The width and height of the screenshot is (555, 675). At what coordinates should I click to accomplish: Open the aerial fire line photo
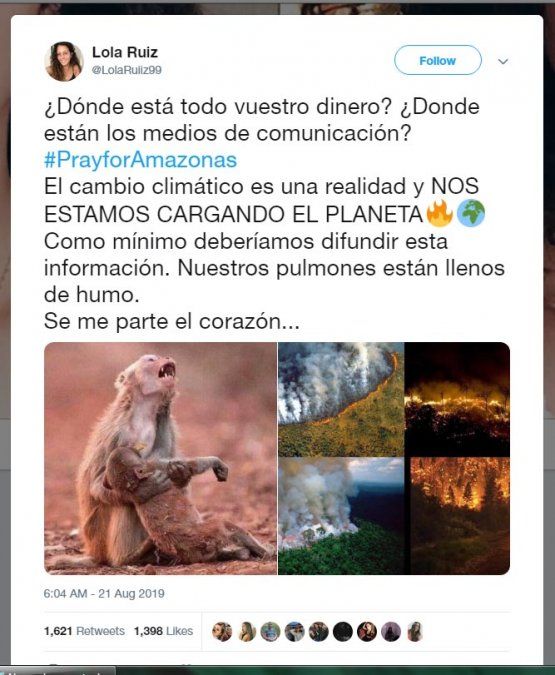(x=341, y=399)
